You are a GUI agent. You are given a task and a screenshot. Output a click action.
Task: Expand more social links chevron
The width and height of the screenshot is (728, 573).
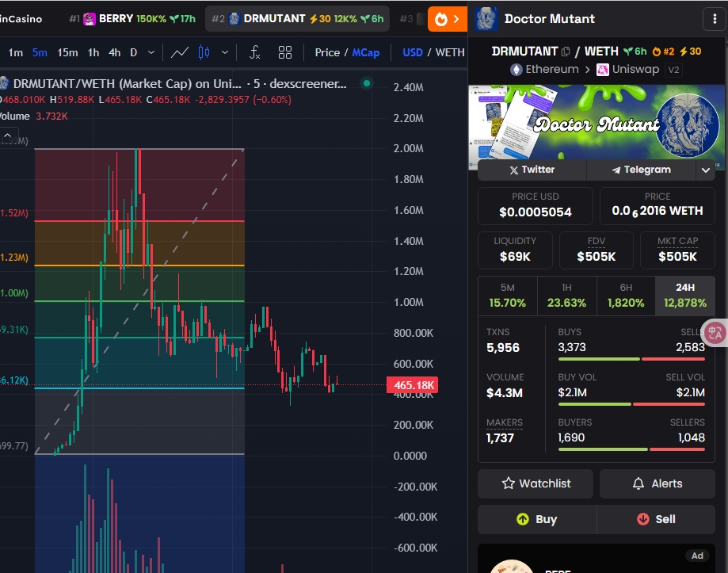pos(706,170)
